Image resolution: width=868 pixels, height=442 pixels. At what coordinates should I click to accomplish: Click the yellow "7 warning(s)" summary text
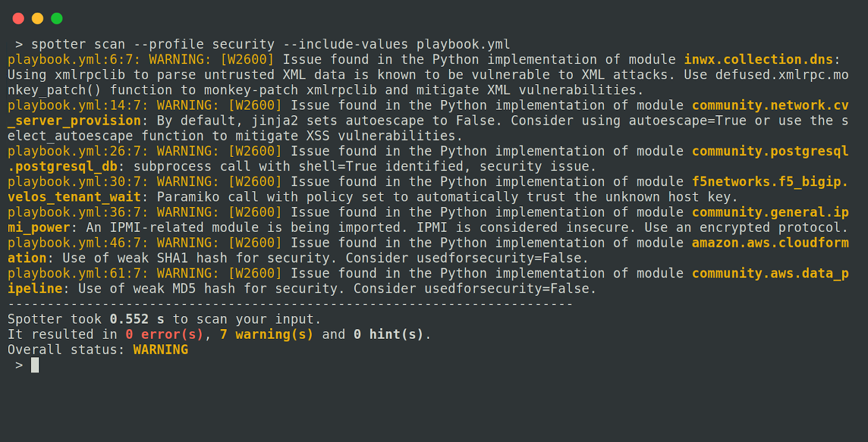click(266, 334)
